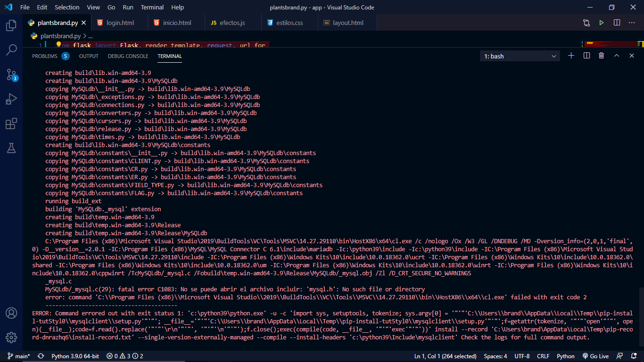Switch to the estilos.css tab
The image size is (644, 362).
[289, 23]
